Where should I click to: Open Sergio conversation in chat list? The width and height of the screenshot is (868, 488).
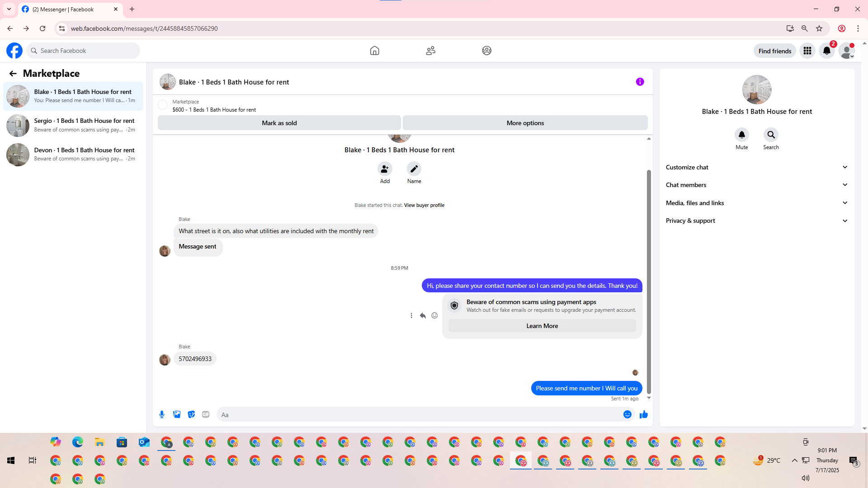73,125
